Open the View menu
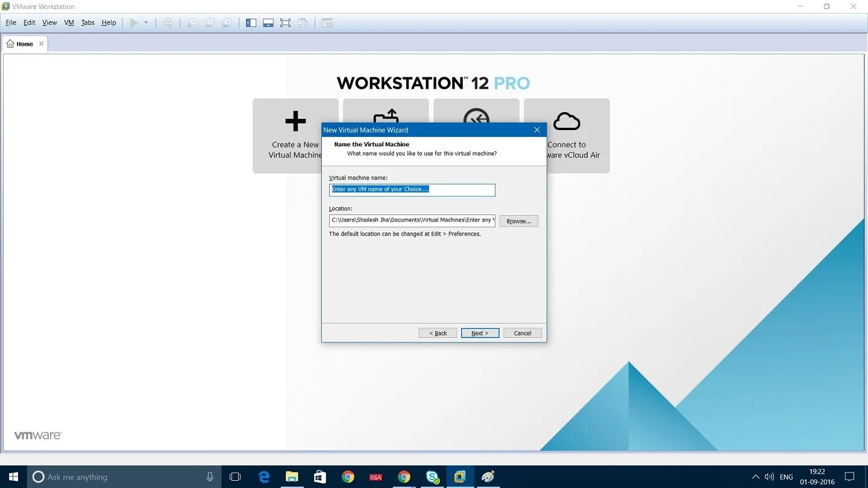868x488 pixels. (x=49, y=23)
